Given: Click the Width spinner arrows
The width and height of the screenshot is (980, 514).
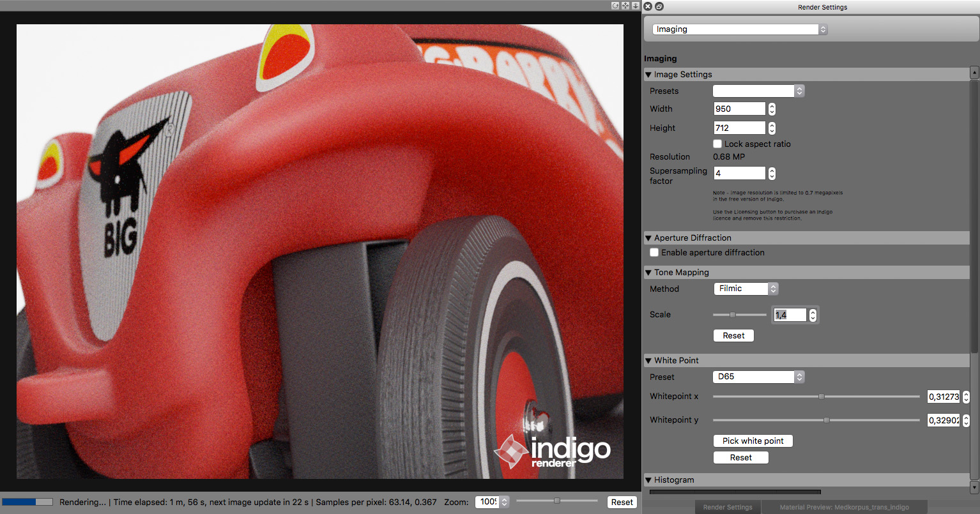Looking at the screenshot, I should [772, 109].
